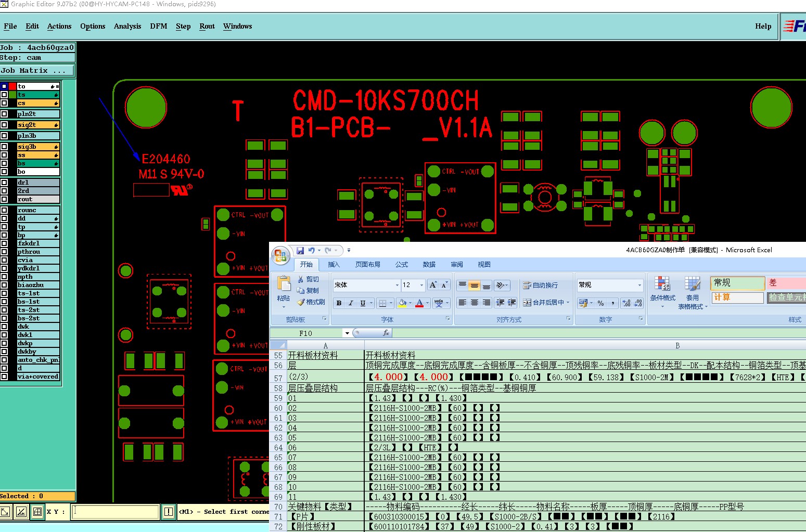Click the Paste clipboard icon
The height and width of the screenshot is (532, 806).
tap(284, 283)
